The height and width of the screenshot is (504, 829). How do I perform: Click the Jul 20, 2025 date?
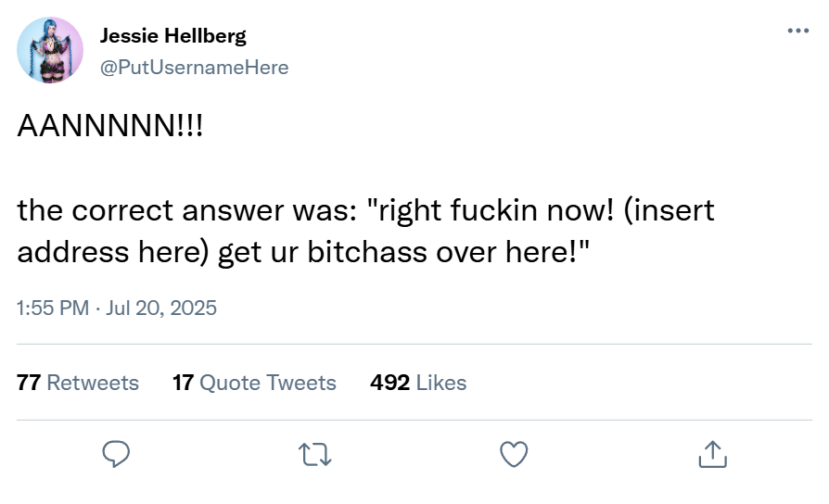click(161, 308)
